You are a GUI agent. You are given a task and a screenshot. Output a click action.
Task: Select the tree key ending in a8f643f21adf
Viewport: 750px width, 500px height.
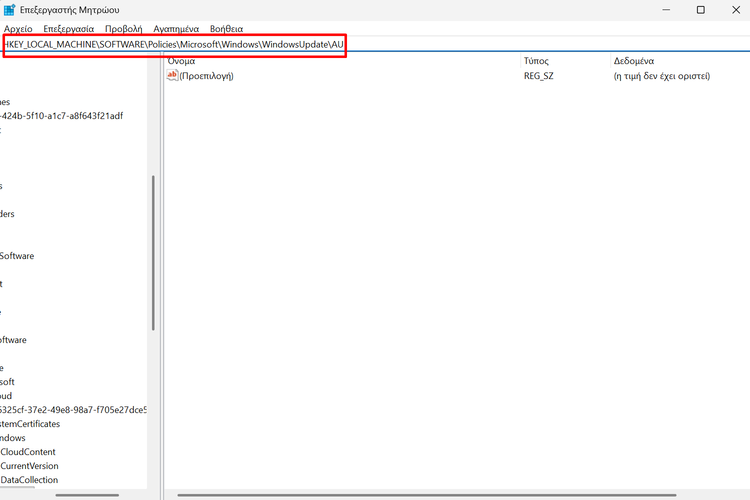coord(62,116)
